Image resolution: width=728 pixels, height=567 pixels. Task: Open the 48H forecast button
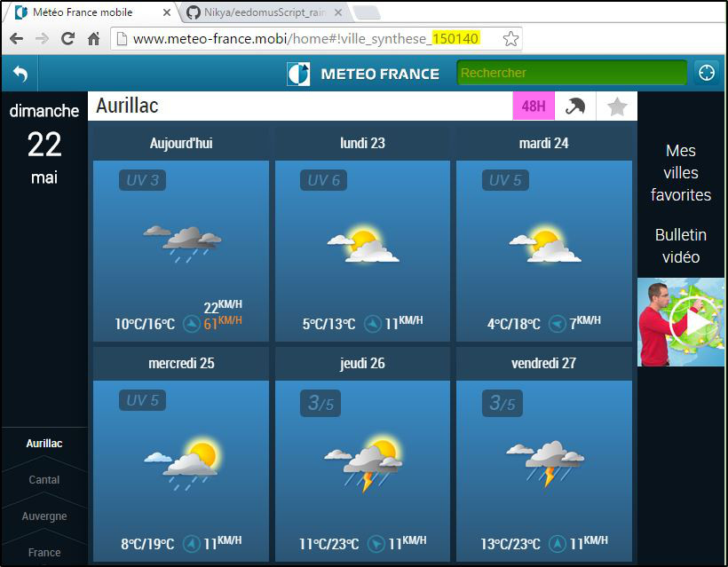click(x=534, y=106)
